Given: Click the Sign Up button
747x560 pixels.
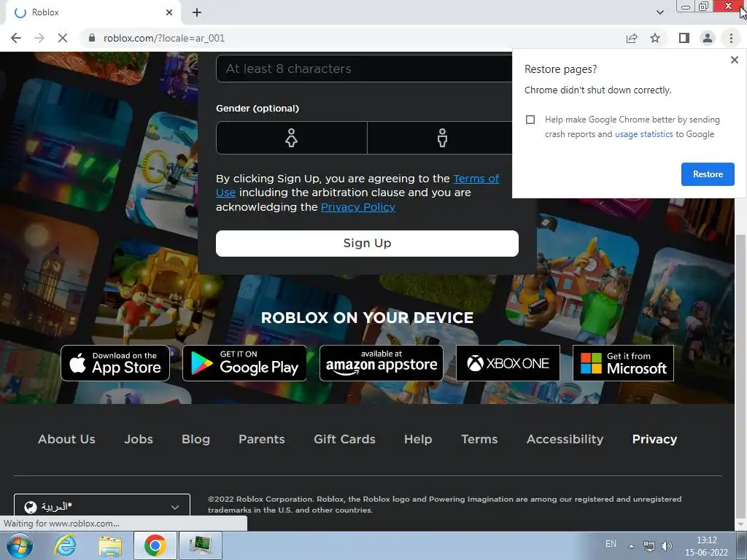Looking at the screenshot, I should coord(367,244).
